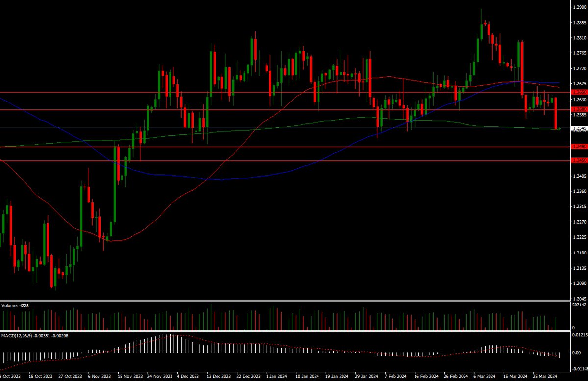Click the 0.01215 MACD scale value

coord(580,335)
